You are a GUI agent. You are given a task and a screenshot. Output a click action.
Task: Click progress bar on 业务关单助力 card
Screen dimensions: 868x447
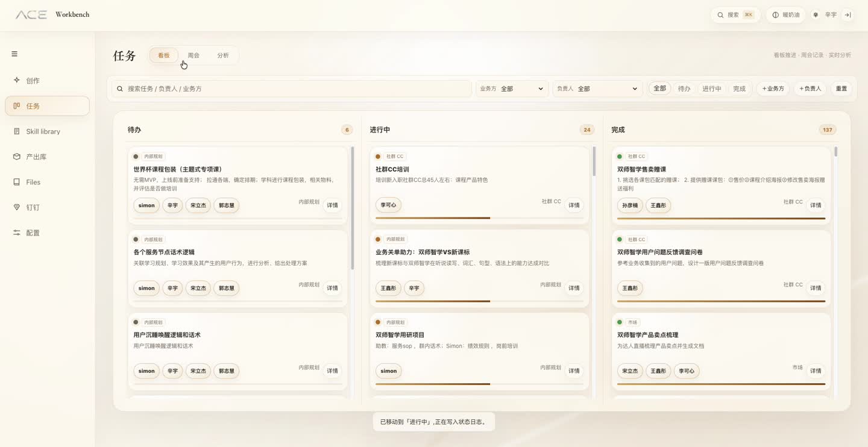[480, 301]
